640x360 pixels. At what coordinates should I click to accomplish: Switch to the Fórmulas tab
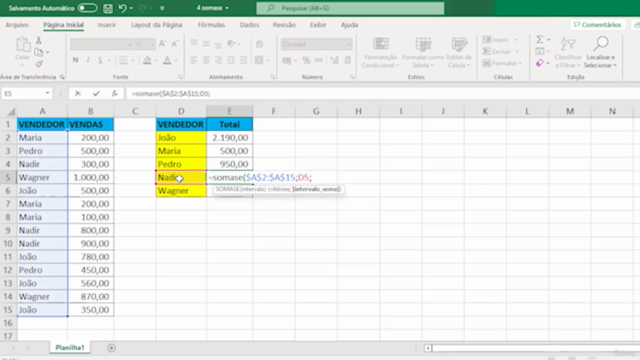click(x=211, y=25)
